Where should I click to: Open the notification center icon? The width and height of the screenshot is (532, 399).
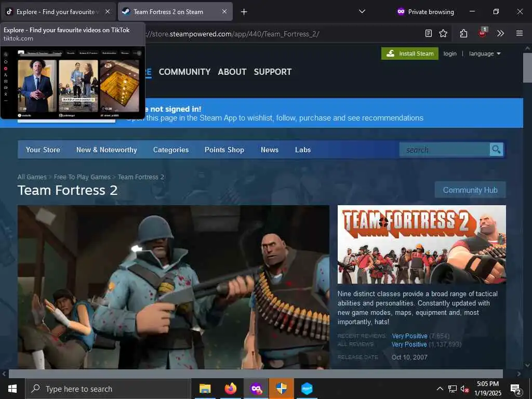[x=516, y=389]
